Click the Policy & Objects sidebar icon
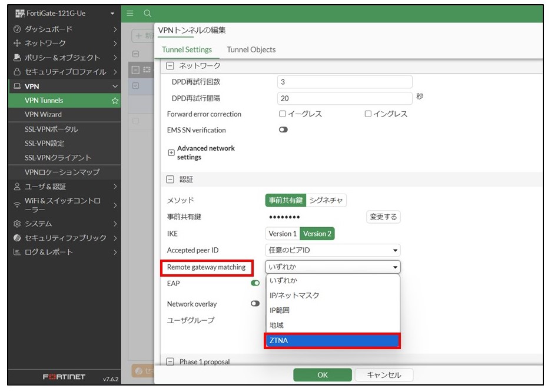This screenshot has height=392, width=551. (x=17, y=58)
